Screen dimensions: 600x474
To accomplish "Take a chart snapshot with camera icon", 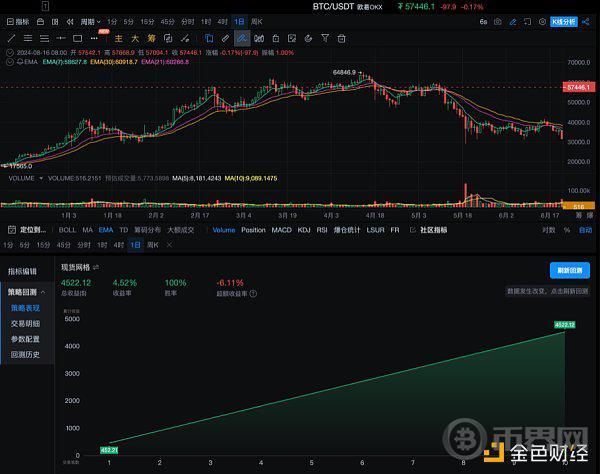I will (x=497, y=22).
